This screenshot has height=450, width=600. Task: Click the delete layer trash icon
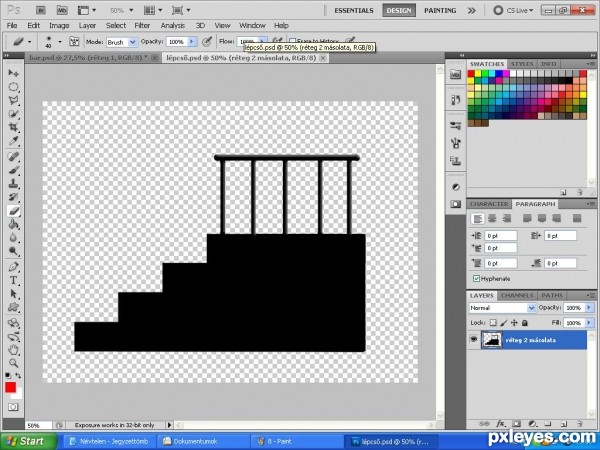(580, 424)
